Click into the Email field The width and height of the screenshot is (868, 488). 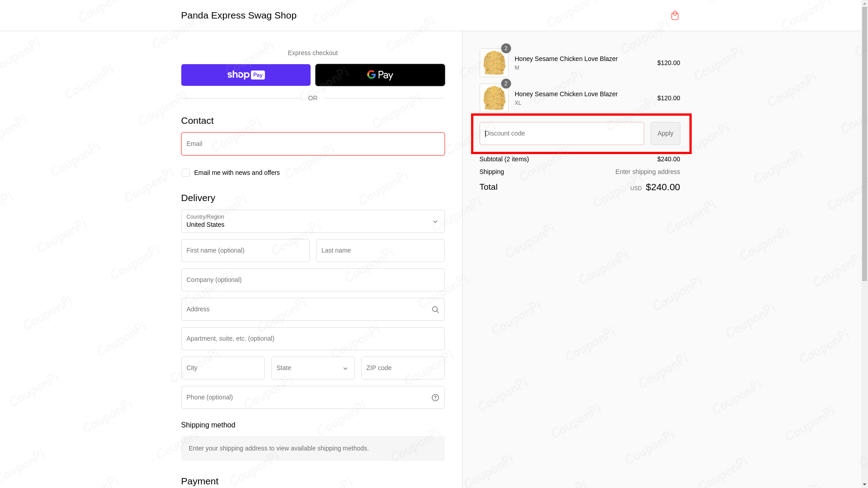pos(312,144)
